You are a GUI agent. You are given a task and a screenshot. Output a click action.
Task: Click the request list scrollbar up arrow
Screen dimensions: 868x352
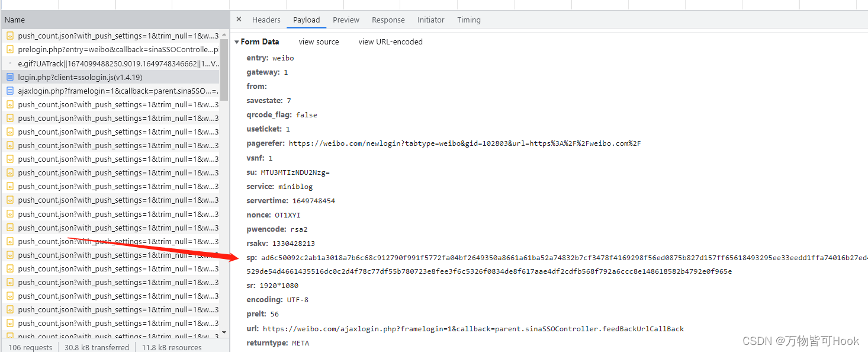(224, 34)
